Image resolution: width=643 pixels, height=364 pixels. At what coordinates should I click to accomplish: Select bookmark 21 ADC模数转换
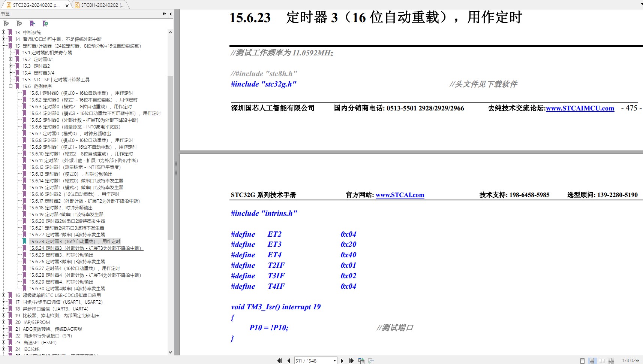tap(49, 329)
